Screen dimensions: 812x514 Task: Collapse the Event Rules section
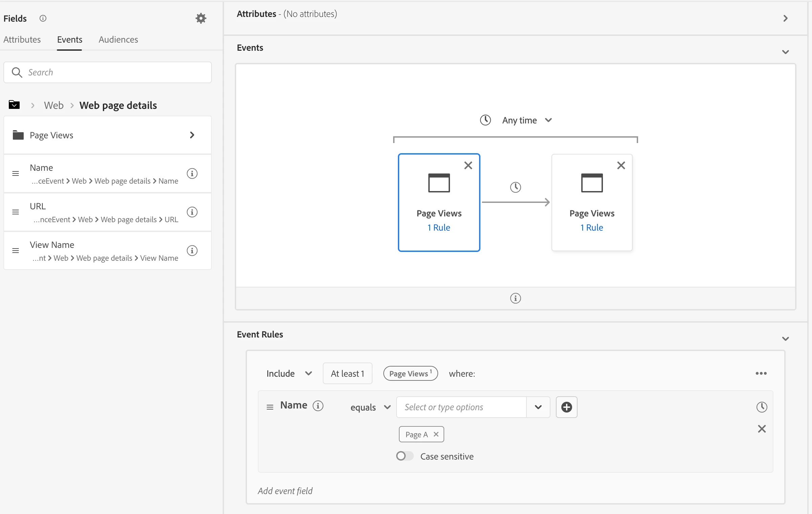click(785, 338)
